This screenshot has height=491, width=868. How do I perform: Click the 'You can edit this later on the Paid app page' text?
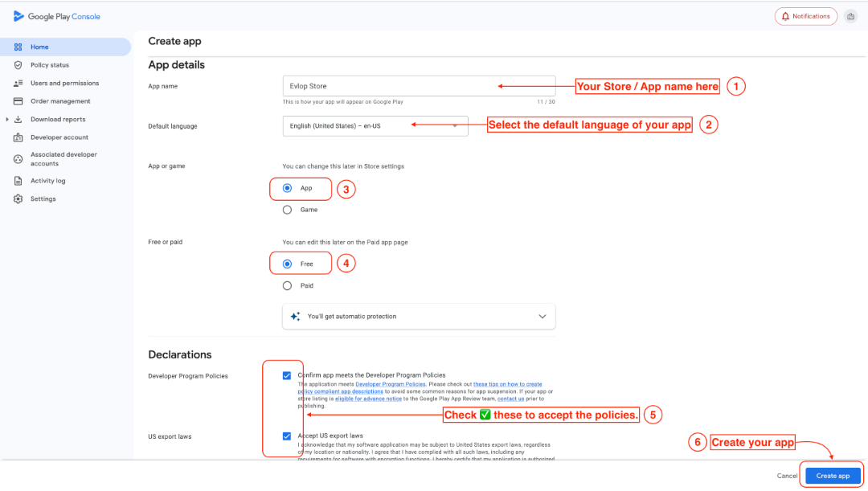(345, 243)
